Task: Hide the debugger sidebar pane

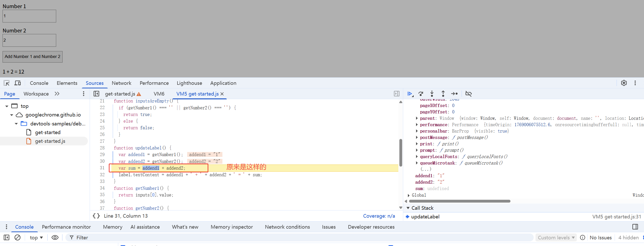Action: point(397,94)
